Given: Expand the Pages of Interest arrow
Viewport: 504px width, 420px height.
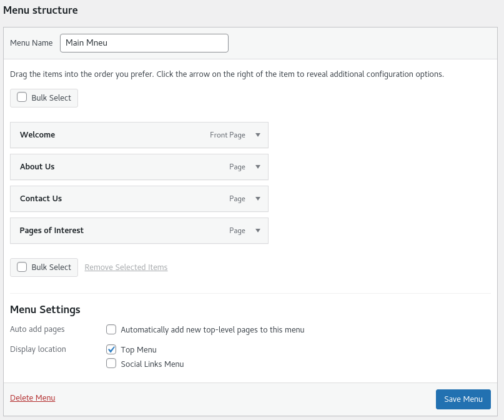Looking at the screenshot, I should pyautogui.click(x=258, y=231).
